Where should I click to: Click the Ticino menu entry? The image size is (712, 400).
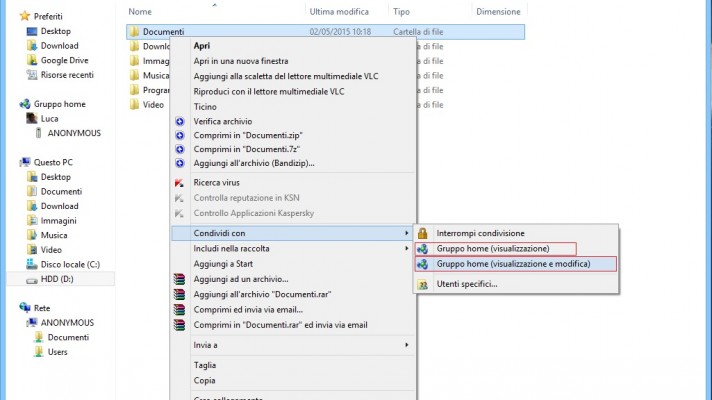(205, 107)
